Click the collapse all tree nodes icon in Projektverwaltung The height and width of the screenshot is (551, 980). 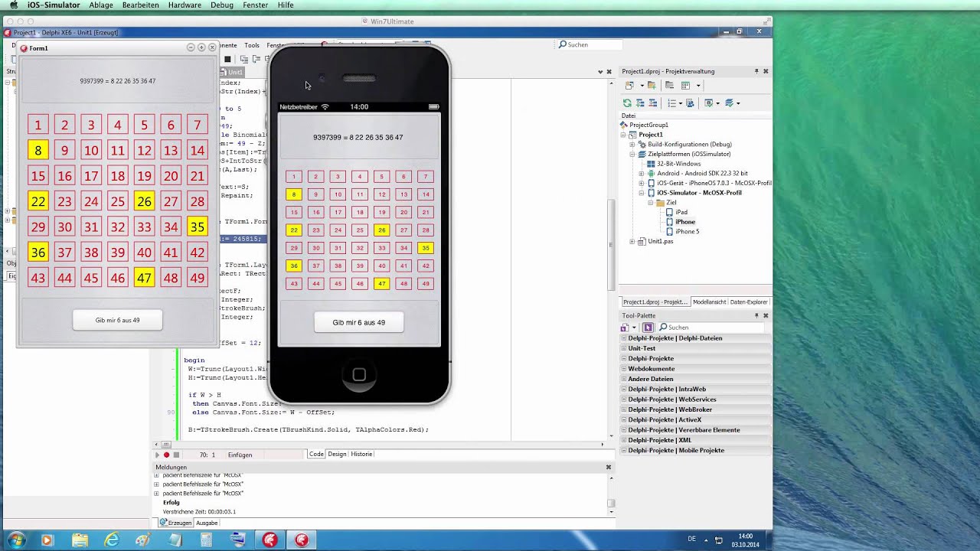[652, 103]
